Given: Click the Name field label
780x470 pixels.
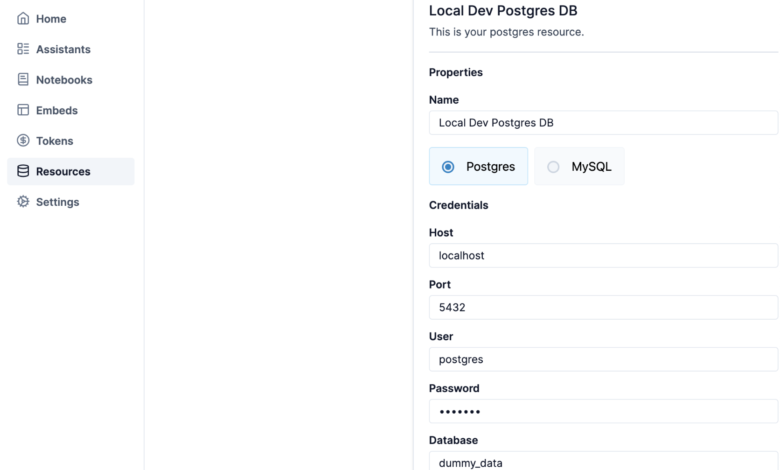Looking at the screenshot, I should (x=444, y=100).
